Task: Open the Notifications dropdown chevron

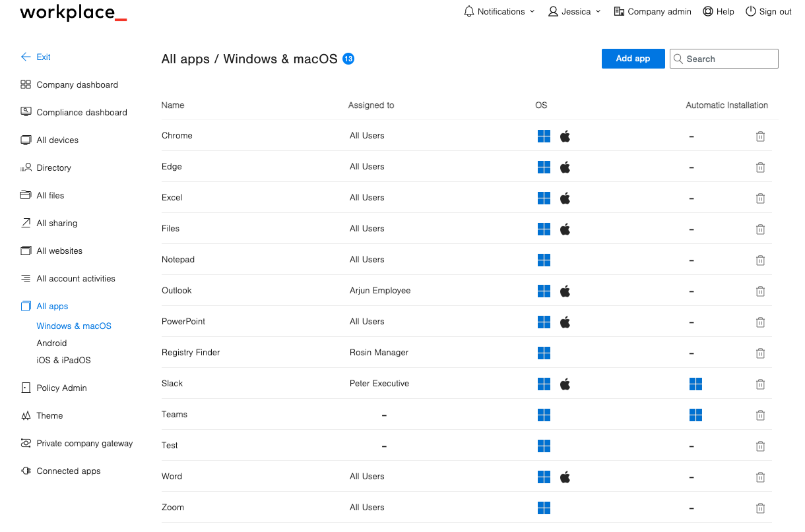Action: [x=532, y=11]
